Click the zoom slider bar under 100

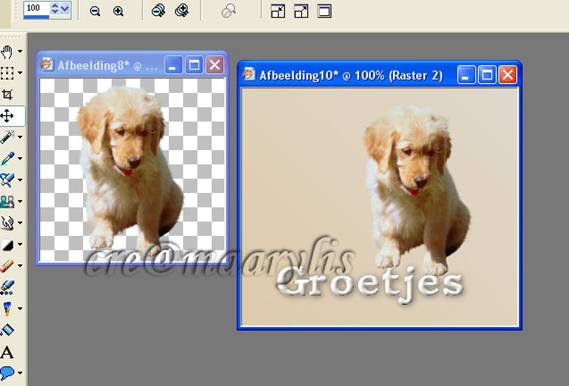tap(36, 17)
